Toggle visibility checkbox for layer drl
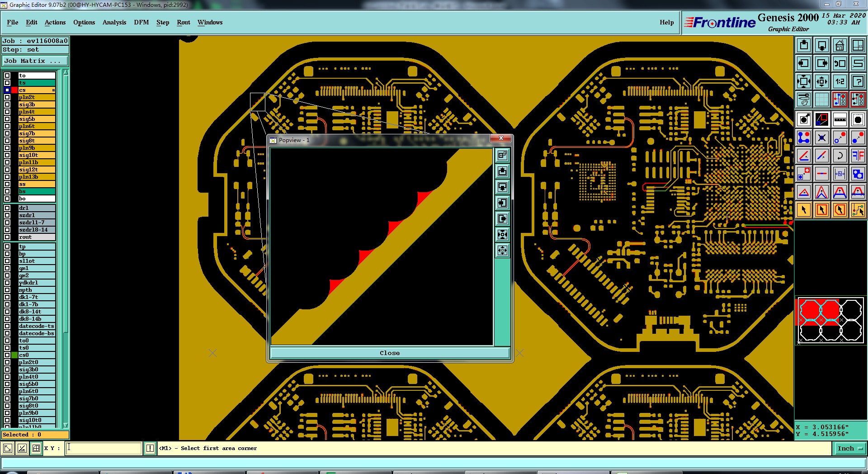868x474 pixels. click(x=7, y=208)
